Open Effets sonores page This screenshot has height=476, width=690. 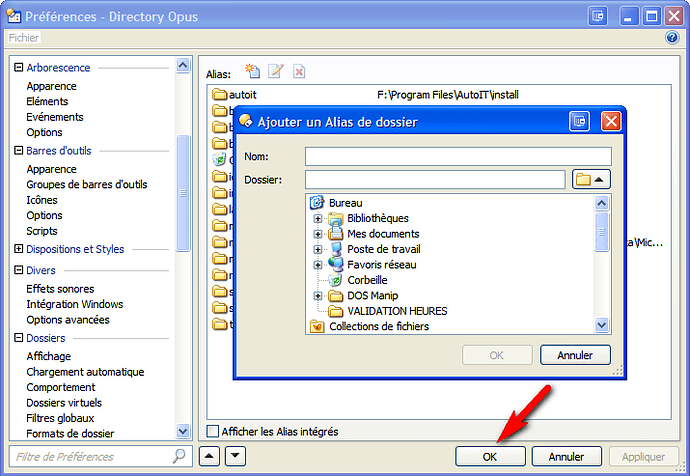tap(60, 289)
